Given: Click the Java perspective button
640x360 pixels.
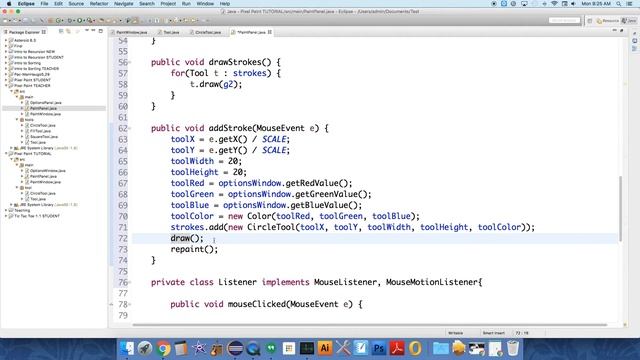Looking at the screenshot, I should pyautogui.click(x=629, y=21).
